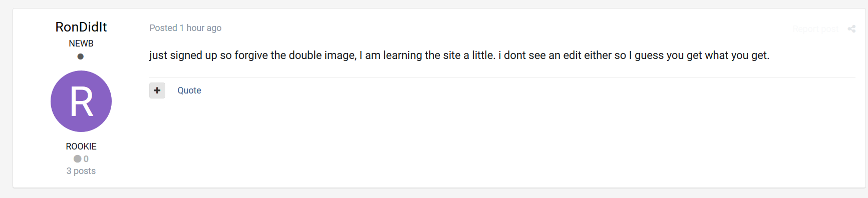This screenshot has width=868, height=198.
Task: Select the faint Report post link
Action: point(815,29)
